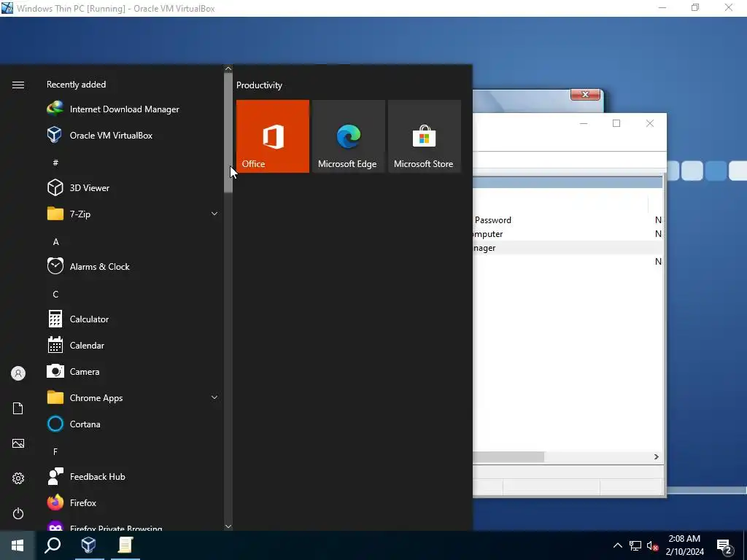Viewport: 747px width, 560px height.
Task: Open network status tray icon
Action: (x=635, y=545)
